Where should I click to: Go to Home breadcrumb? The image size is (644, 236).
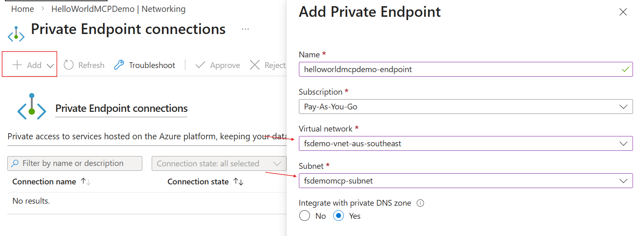tap(22, 9)
